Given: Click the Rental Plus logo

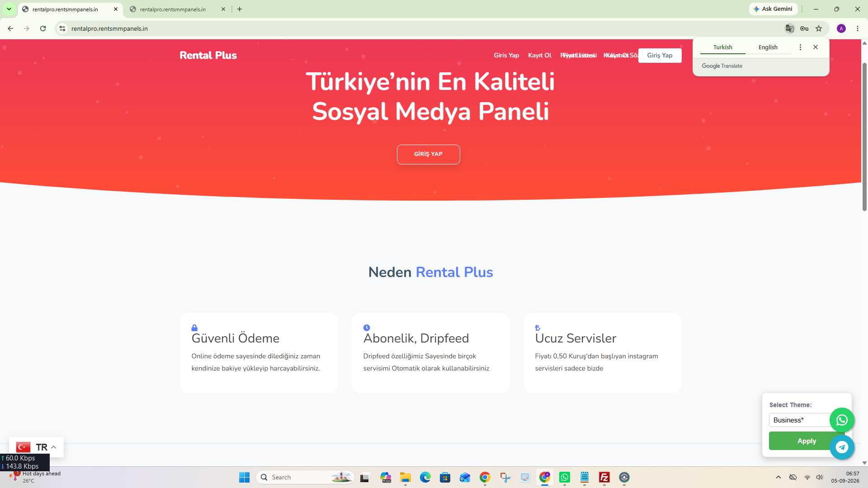Looking at the screenshot, I should 208,55.
